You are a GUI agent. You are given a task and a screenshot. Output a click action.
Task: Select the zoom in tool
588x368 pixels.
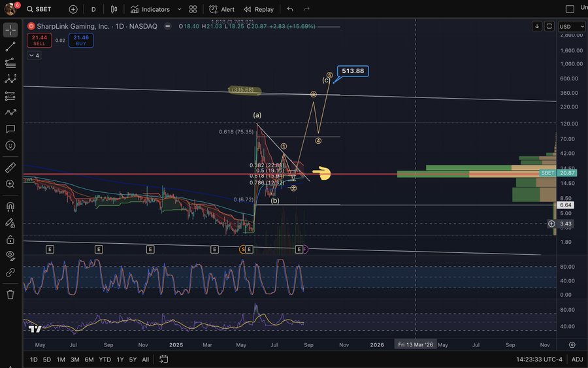[x=10, y=184]
